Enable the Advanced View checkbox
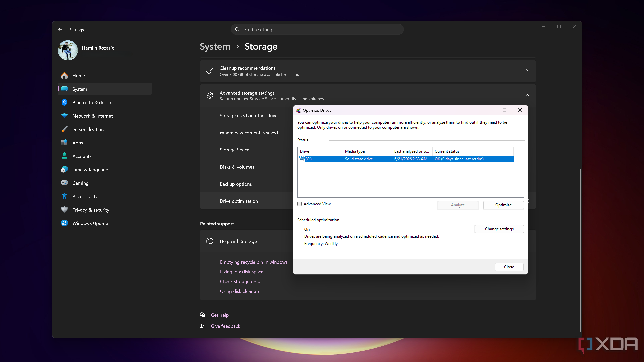644x362 pixels. click(x=300, y=204)
